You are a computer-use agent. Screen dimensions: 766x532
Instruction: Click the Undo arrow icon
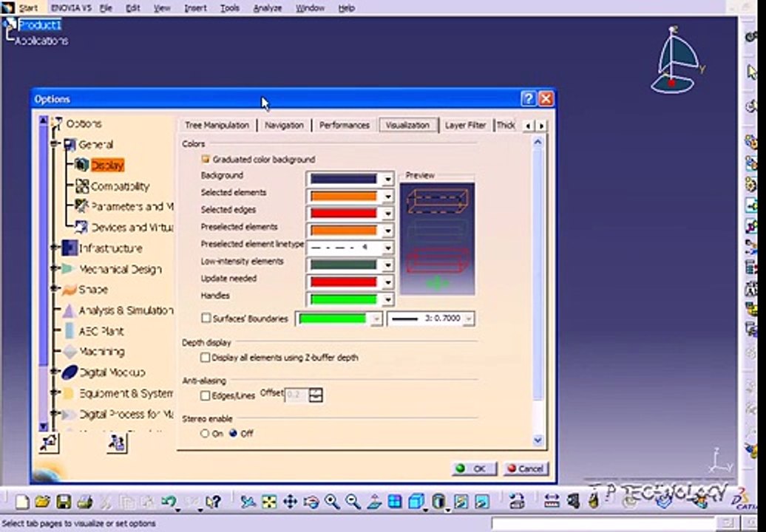pyautogui.click(x=169, y=502)
